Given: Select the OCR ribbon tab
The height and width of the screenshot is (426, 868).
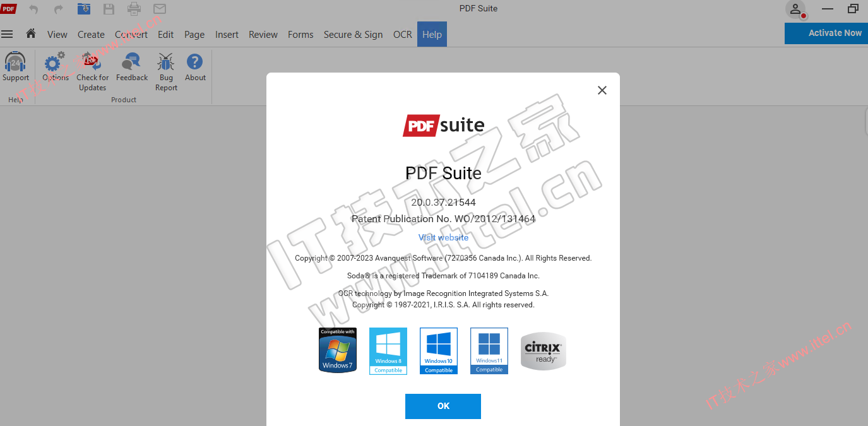Looking at the screenshot, I should [402, 35].
